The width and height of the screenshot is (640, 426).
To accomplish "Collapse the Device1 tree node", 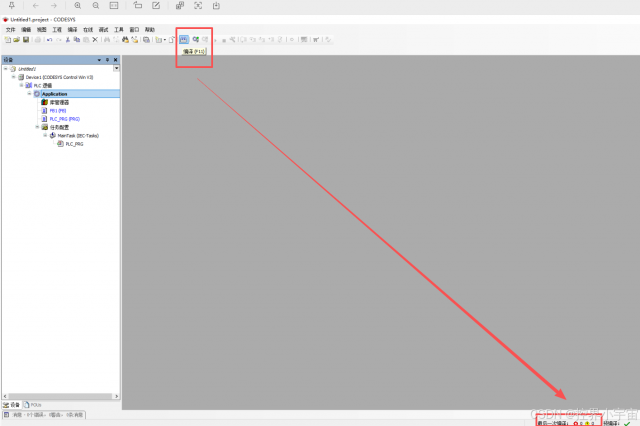I will [x=13, y=77].
